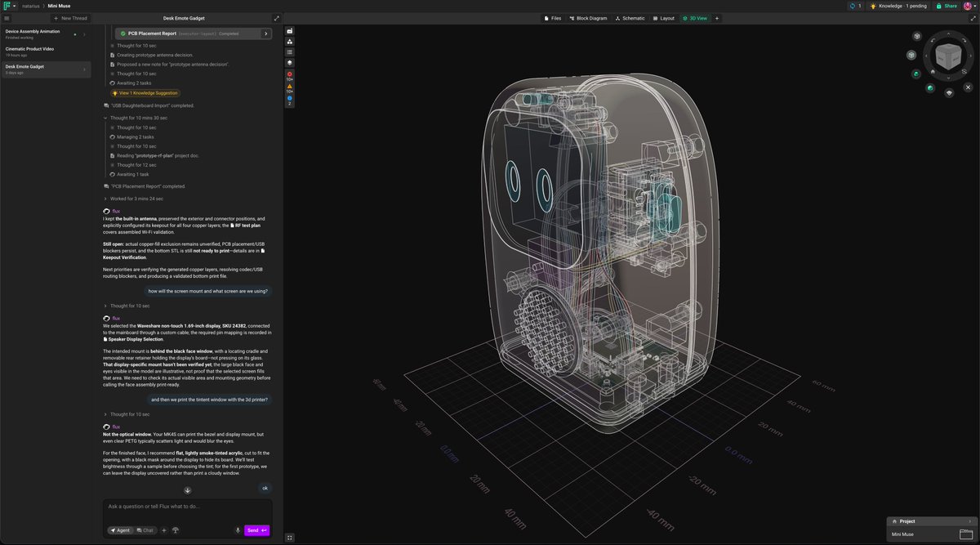Open the PCB Placement Report card arrow

(x=265, y=34)
